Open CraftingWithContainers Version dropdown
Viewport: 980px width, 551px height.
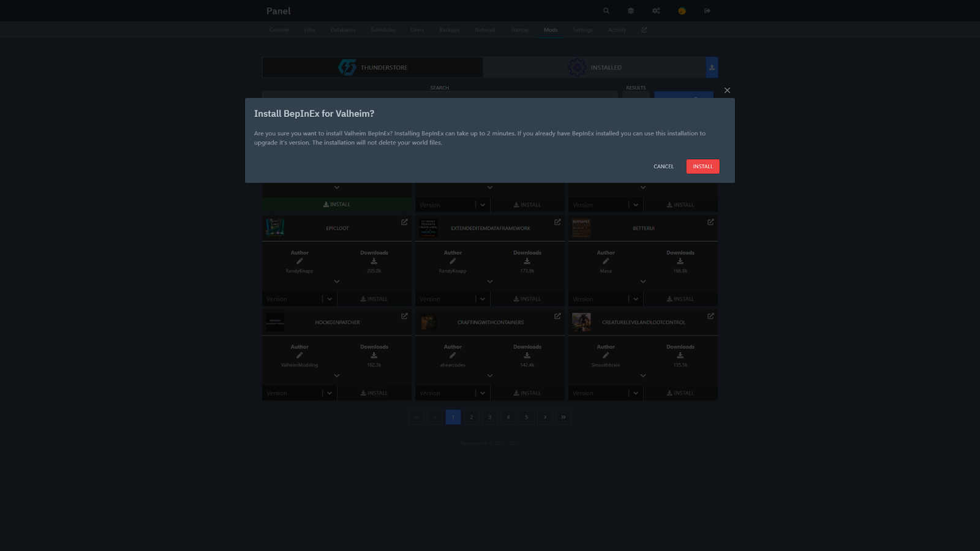pos(453,393)
